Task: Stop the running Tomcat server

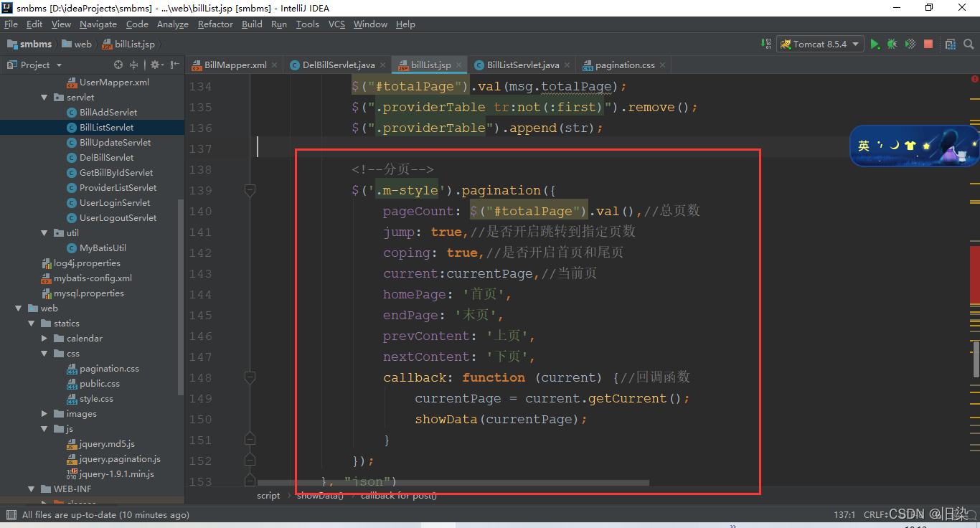Action: point(928,44)
